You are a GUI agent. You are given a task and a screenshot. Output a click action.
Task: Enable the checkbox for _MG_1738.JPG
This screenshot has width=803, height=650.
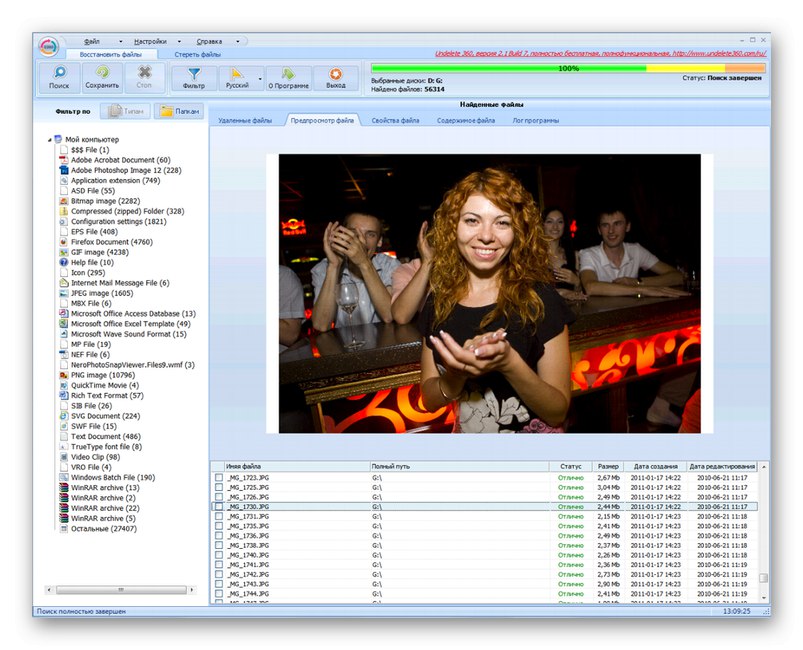point(219,545)
